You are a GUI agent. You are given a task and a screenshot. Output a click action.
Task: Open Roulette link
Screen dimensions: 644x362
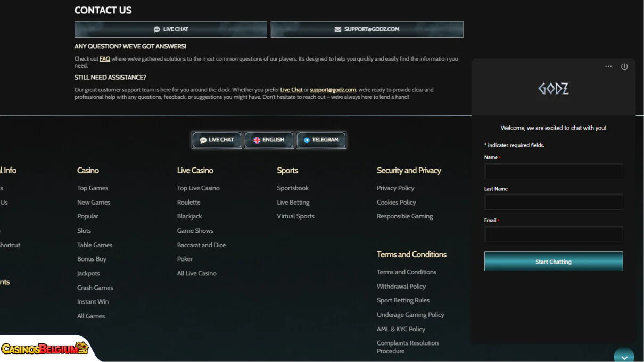pos(189,203)
